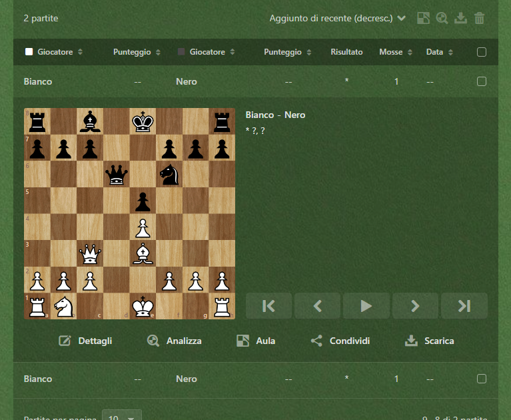511x420 pixels.
Task: Sort by second Punteggio column
Action: tap(287, 52)
